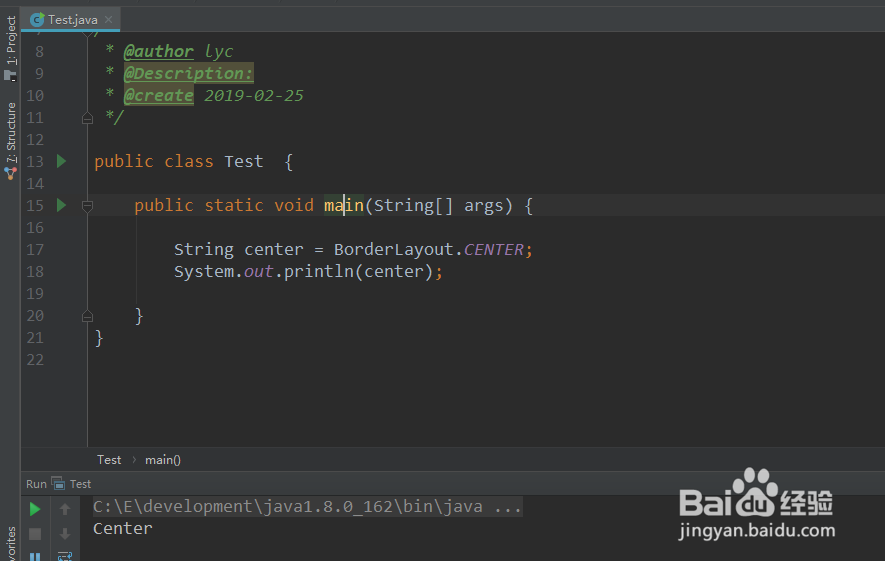Click BorderLayout on line 17
This screenshot has height=561, width=885.
click(393, 249)
